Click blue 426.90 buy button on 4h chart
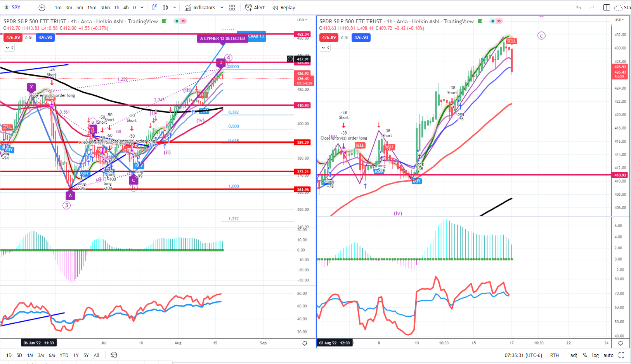631x364 pixels. (45, 38)
